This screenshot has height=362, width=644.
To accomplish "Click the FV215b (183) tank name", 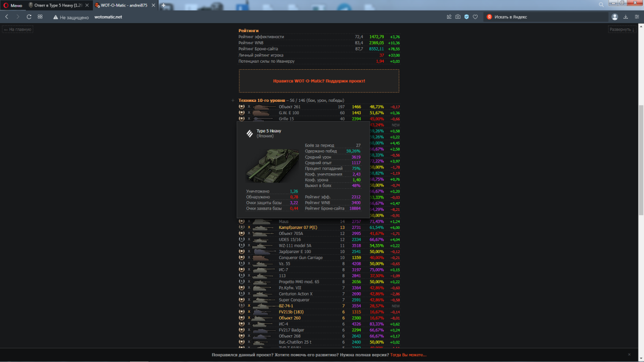I will point(291,312).
